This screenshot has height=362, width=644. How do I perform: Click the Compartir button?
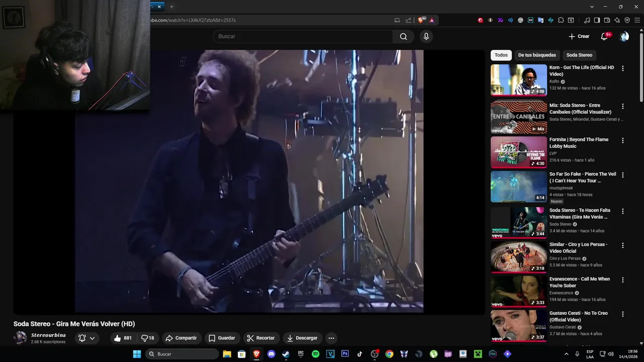coord(181,338)
